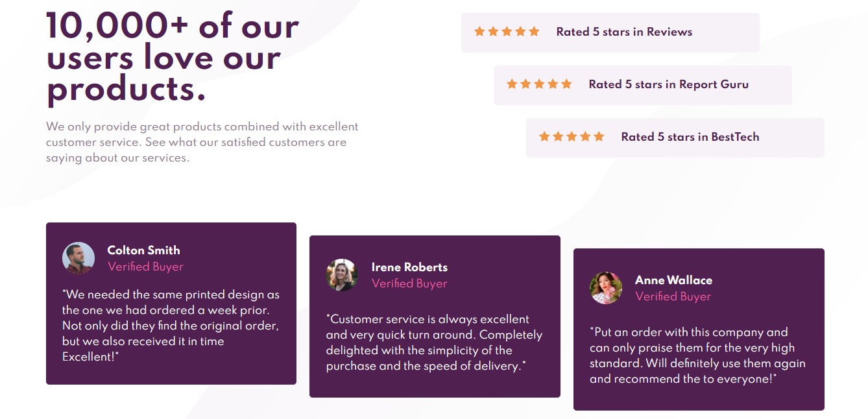Click Irene Roberts' testimonial quote text
The height and width of the screenshot is (419, 868).
pyautogui.click(x=434, y=342)
